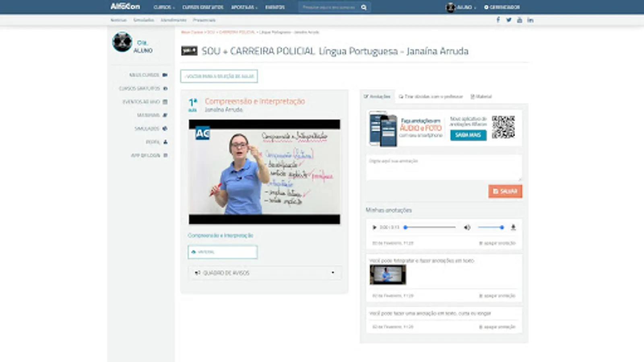644x362 pixels.
Task: Click the QR code for the annotations app
Action: (x=503, y=127)
